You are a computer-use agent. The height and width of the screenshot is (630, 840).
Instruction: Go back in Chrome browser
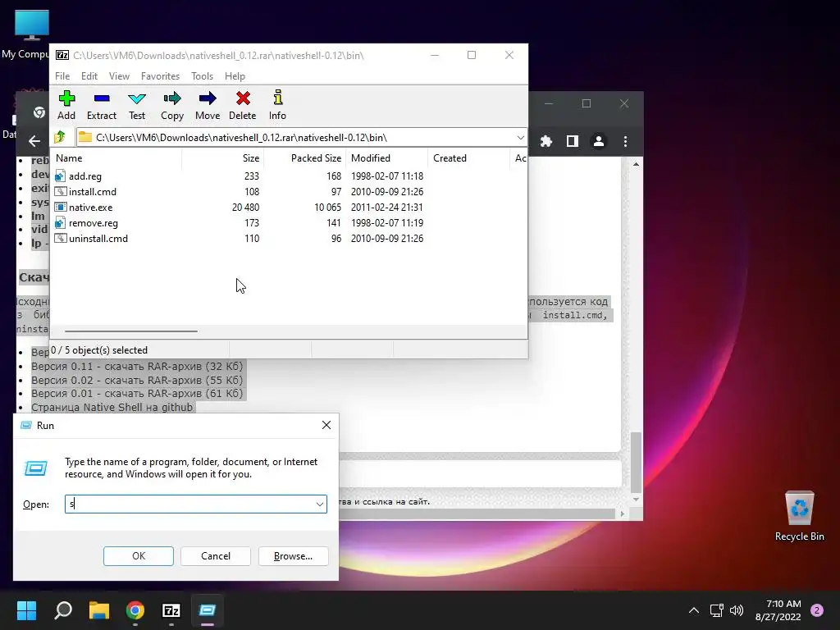click(x=34, y=141)
